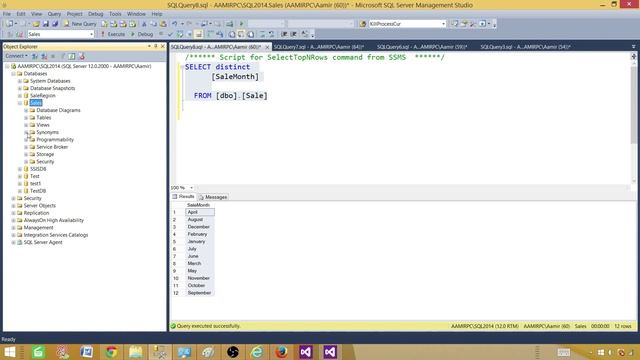Screen dimensions: 640x360
Task: Open the Query menu
Action: [54, 14]
